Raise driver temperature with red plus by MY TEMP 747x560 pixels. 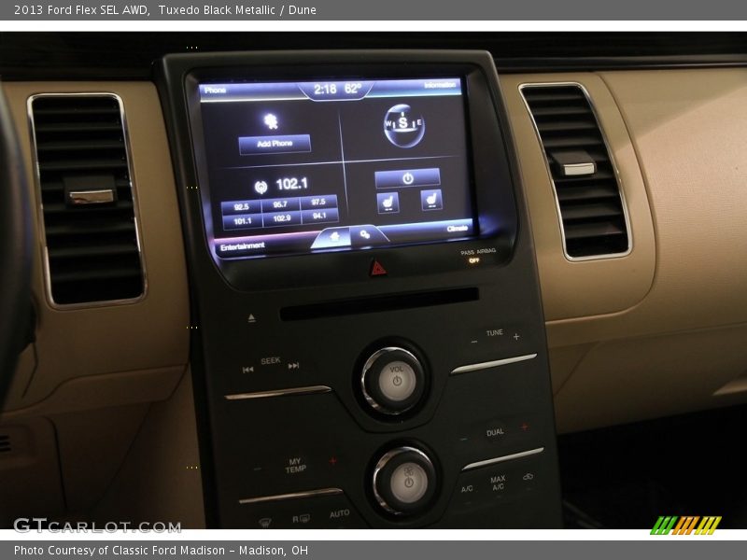[333, 461]
